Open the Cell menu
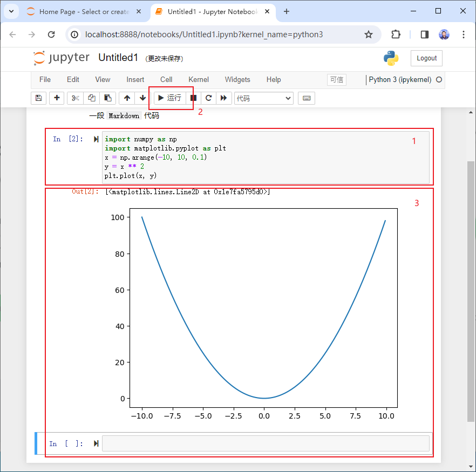Screen dimensions: 476x472 [x=166, y=79]
